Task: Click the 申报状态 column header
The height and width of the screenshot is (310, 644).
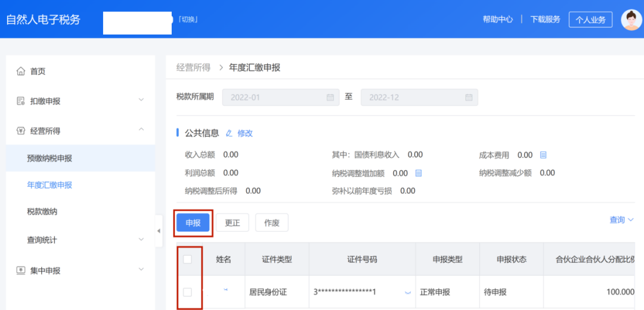Action: (x=512, y=259)
